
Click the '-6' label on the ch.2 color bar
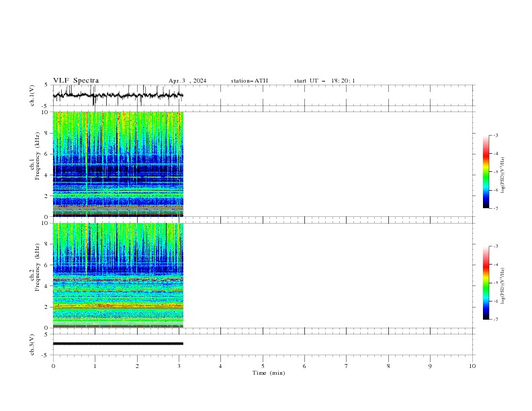coord(495,301)
